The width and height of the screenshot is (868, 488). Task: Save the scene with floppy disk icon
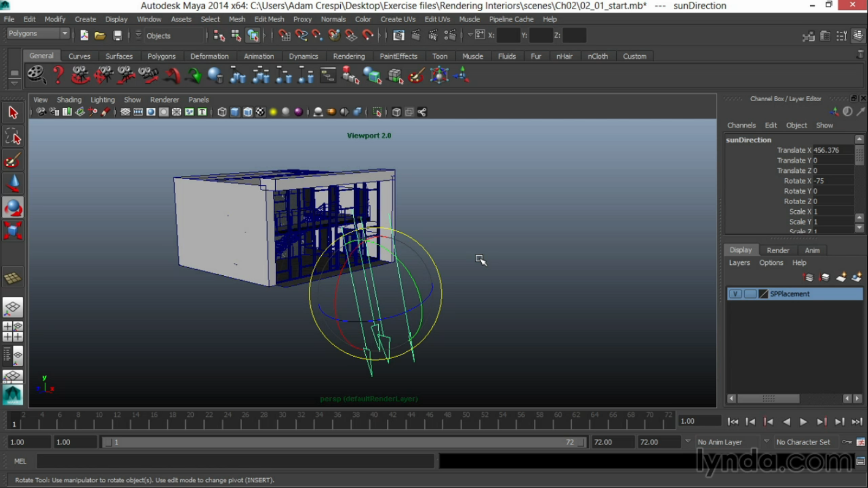118,36
